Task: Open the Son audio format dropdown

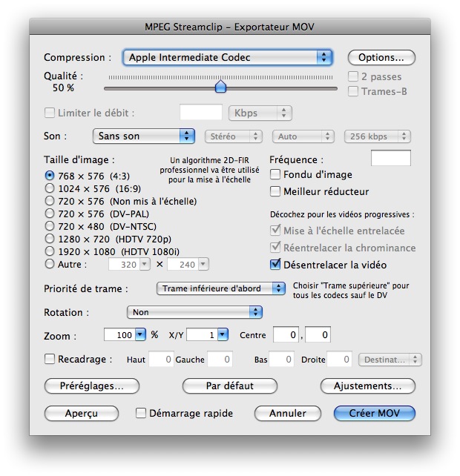Action: click(x=144, y=136)
